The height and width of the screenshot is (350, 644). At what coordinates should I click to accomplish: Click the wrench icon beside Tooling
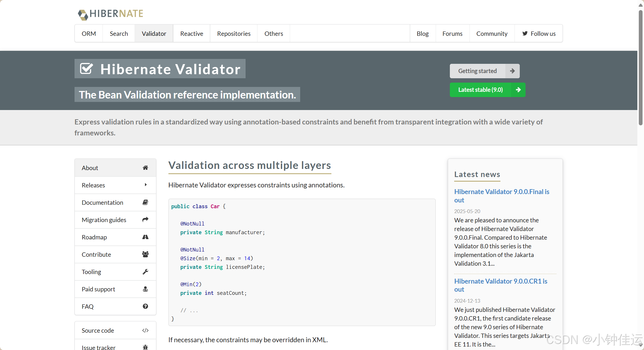tap(145, 272)
